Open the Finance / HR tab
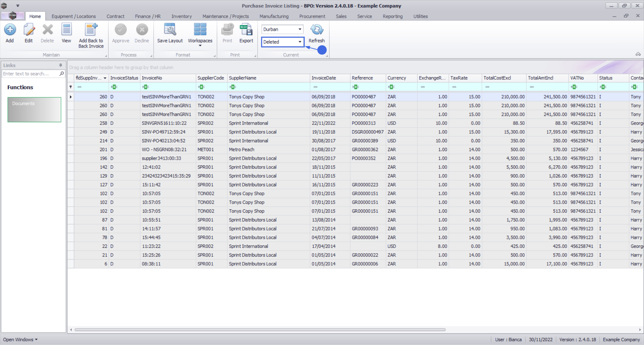Image resolution: width=644 pixels, height=345 pixels. (x=148, y=16)
